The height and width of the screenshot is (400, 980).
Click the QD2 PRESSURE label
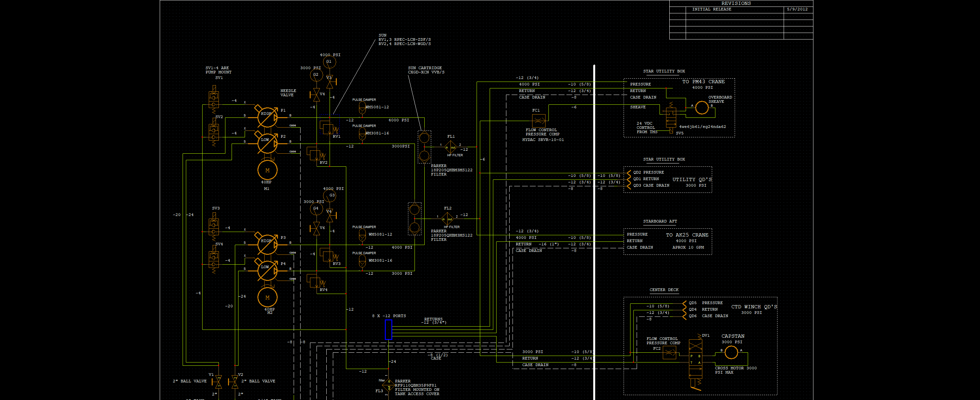click(x=648, y=172)
